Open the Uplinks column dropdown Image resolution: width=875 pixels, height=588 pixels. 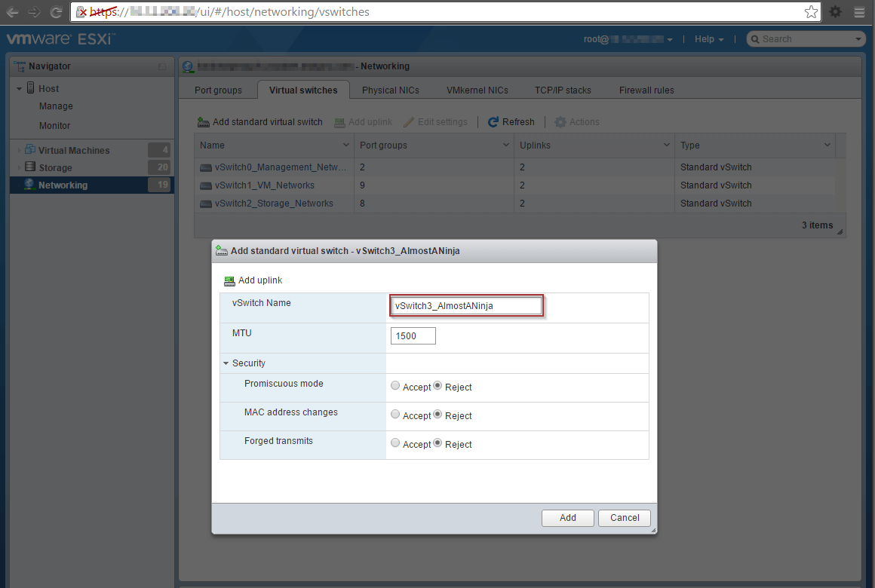[x=666, y=145]
